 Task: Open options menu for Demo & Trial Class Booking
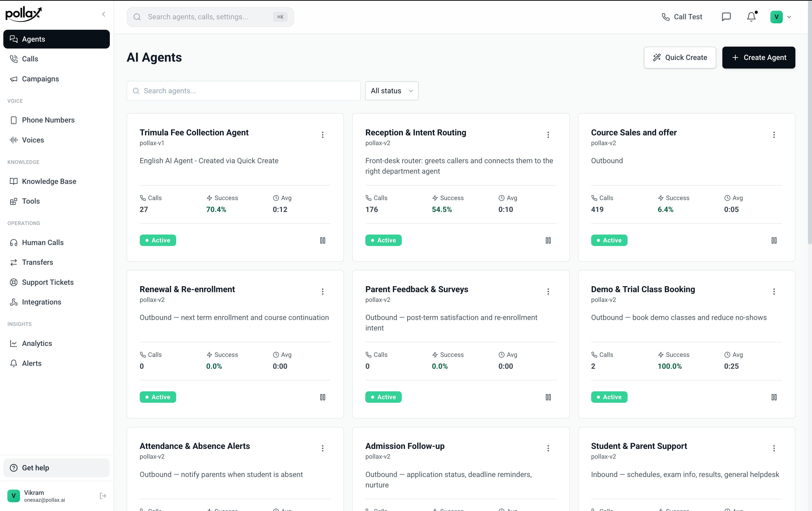[774, 291]
